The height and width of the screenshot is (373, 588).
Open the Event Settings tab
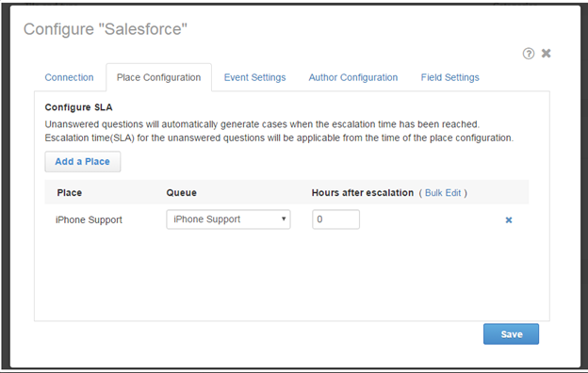click(x=254, y=77)
